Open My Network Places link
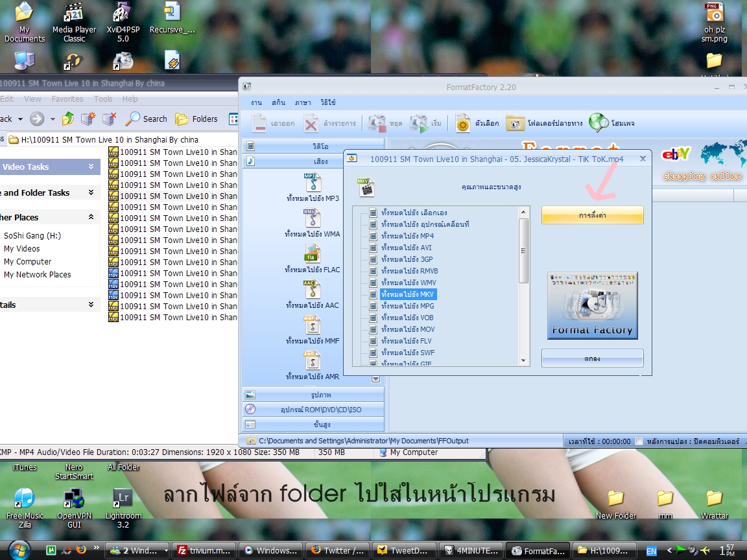Screen dimensions: 747x560 coord(37,275)
